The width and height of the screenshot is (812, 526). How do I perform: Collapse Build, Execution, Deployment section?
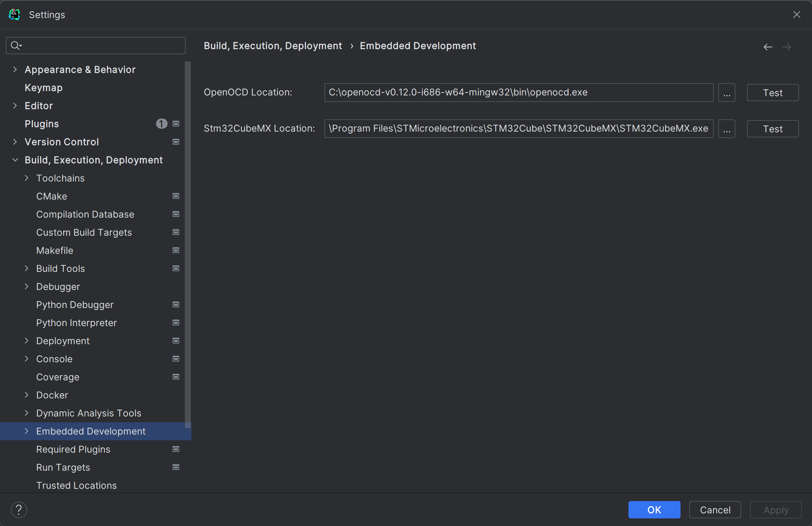pyautogui.click(x=15, y=160)
